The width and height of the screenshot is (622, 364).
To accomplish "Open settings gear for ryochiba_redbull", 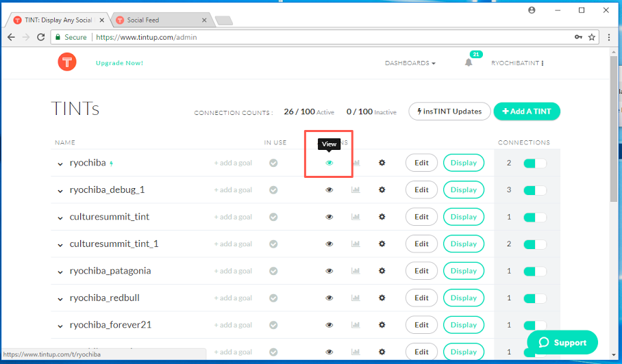I will [382, 298].
